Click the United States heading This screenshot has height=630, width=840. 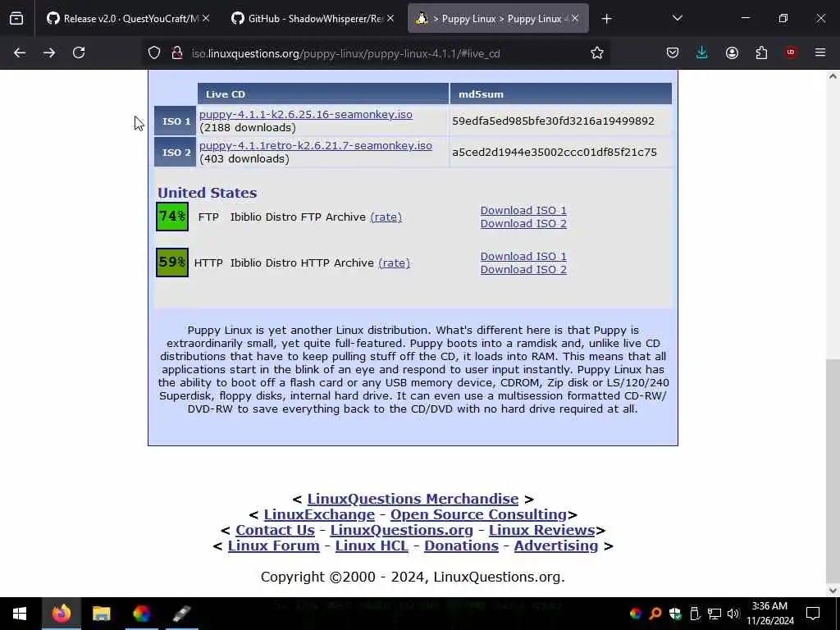pyautogui.click(x=207, y=193)
